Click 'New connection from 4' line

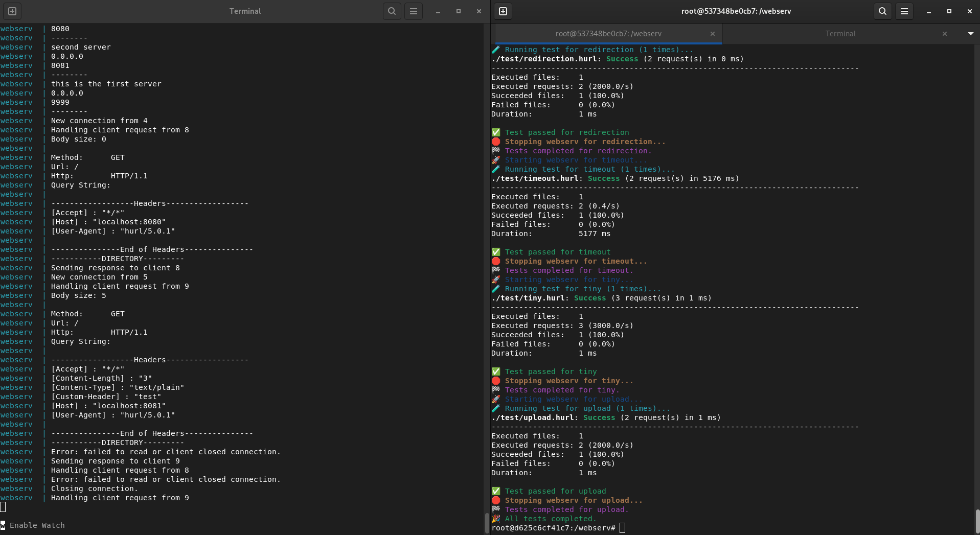pyautogui.click(x=99, y=121)
